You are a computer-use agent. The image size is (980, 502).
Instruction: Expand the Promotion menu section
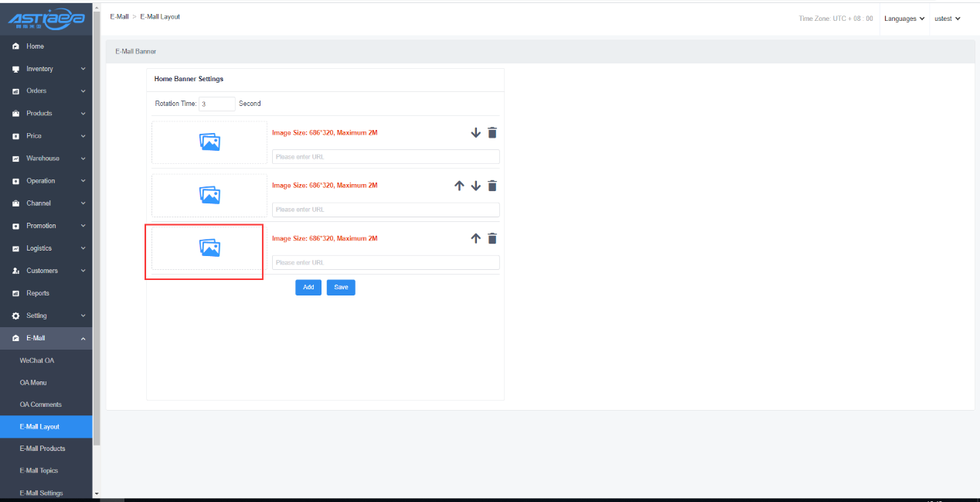[x=46, y=226]
